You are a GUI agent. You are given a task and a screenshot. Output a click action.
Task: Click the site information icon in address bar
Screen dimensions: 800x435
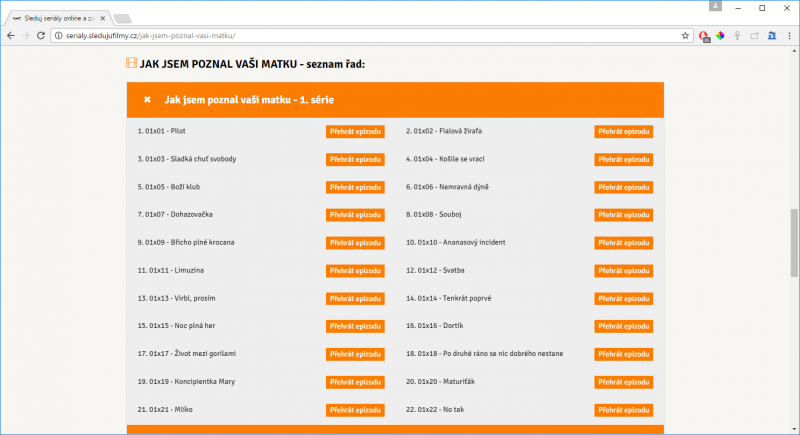[x=58, y=35]
